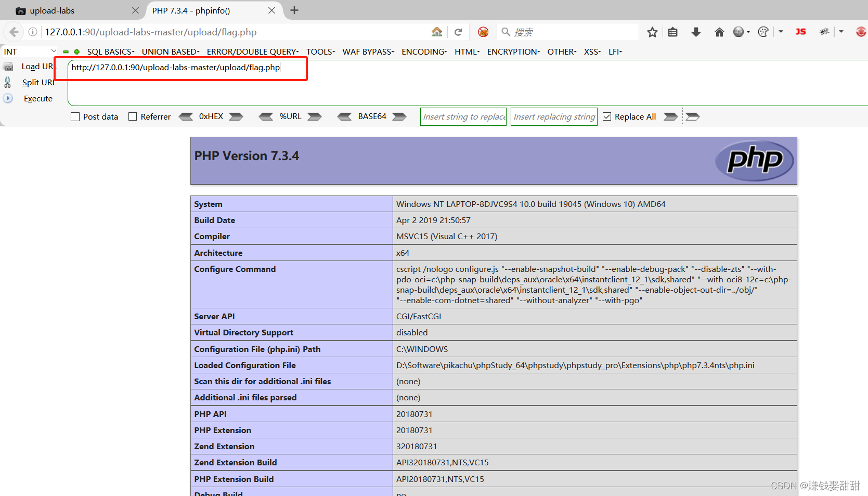Select the PHP 7.3.4 - phpinfo() tab
This screenshot has width=868, height=496.
(x=214, y=10)
